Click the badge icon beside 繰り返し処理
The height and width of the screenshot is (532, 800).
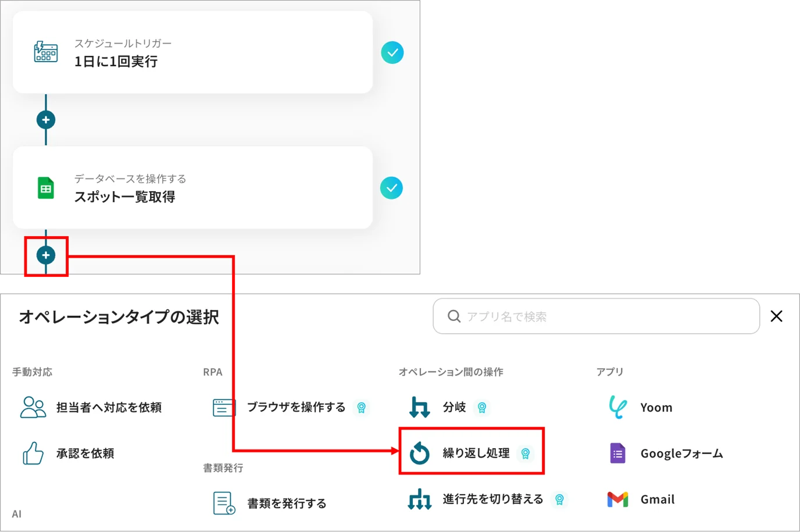525,454
